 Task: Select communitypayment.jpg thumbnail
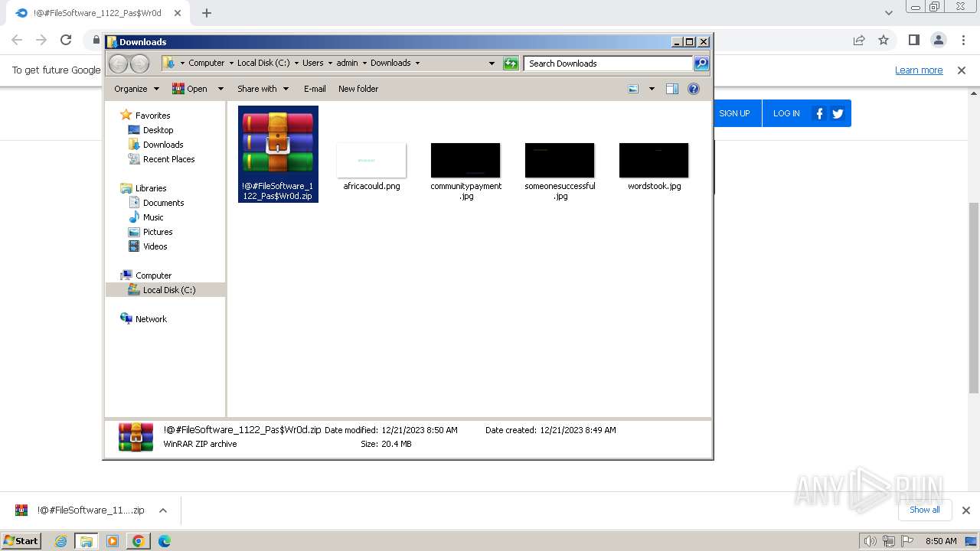coord(465,161)
